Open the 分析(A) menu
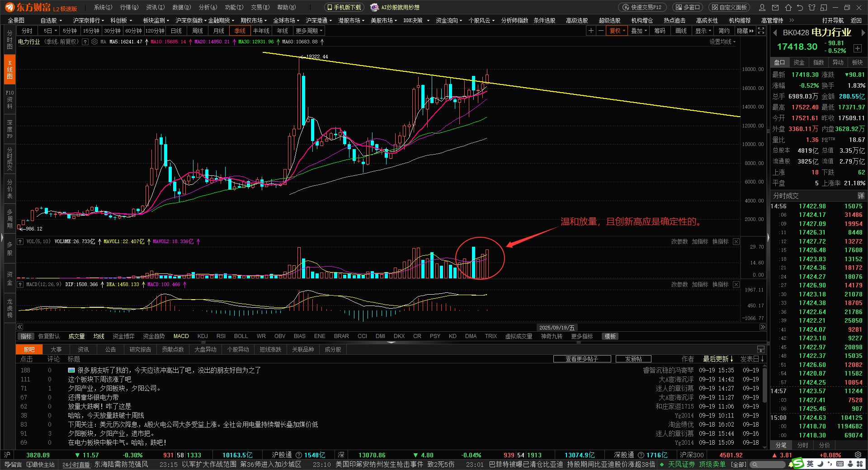 pyautogui.click(x=208, y=7)
